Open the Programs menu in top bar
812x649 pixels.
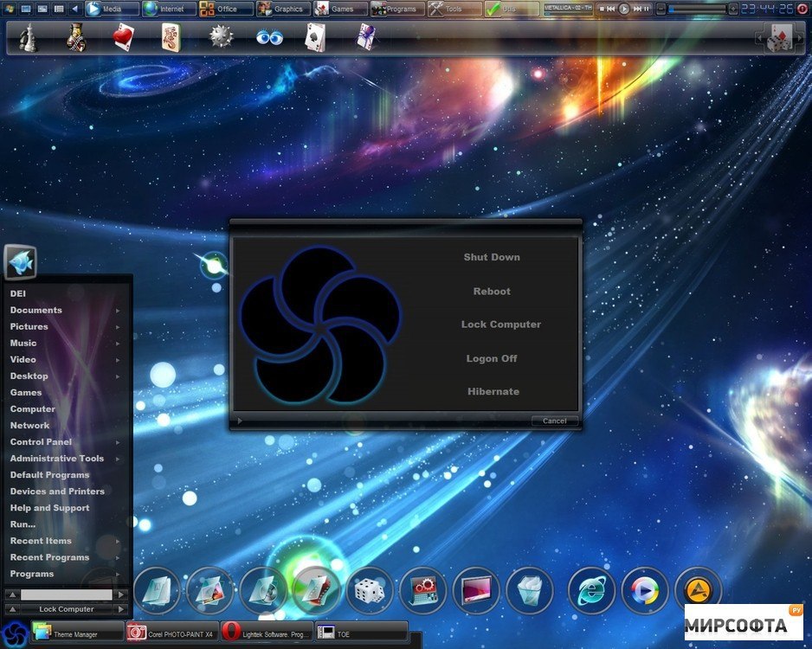(397, 9)
